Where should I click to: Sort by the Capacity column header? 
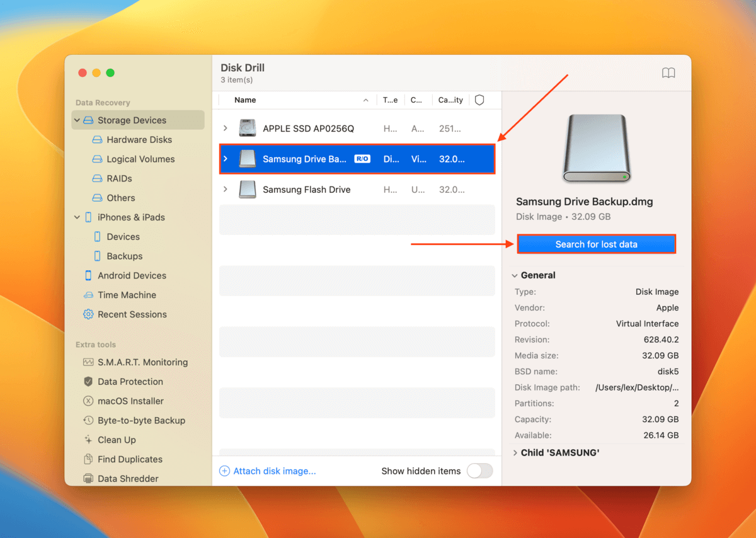click(450, 100)
